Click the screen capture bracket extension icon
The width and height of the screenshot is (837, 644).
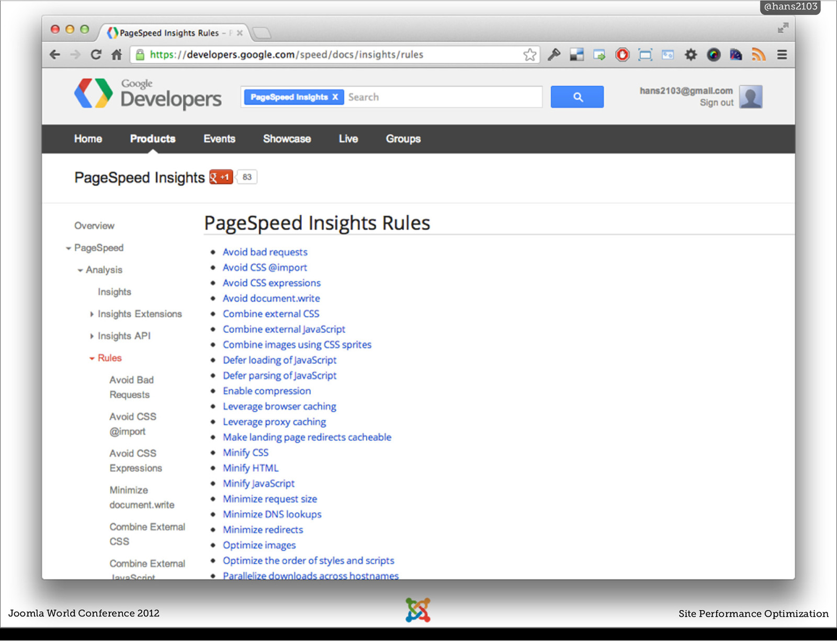645,54
